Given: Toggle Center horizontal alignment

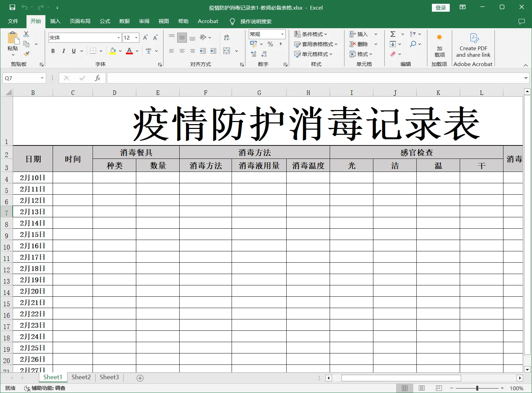Looking at the screenshot, I should pos(182,51).
